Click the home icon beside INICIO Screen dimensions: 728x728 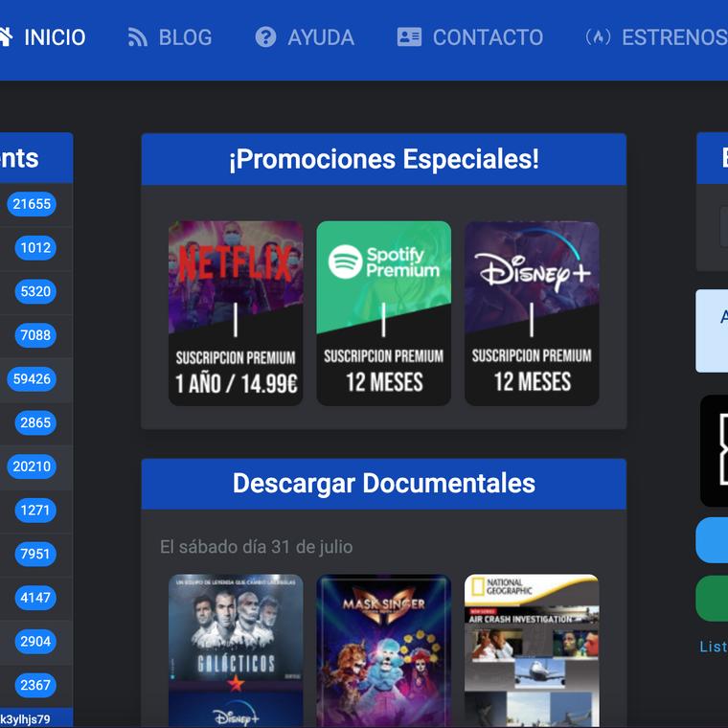(x=5, y=37)
